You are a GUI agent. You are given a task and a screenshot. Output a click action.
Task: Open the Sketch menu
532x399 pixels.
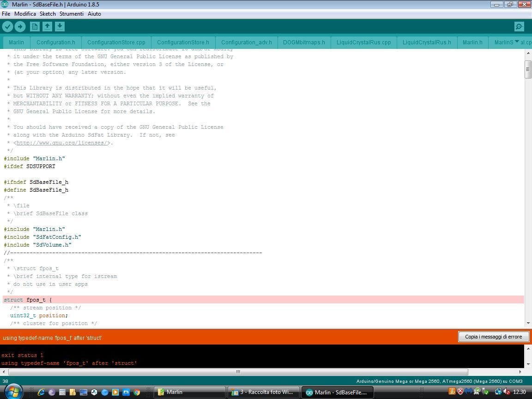click(x=48, y=14)
